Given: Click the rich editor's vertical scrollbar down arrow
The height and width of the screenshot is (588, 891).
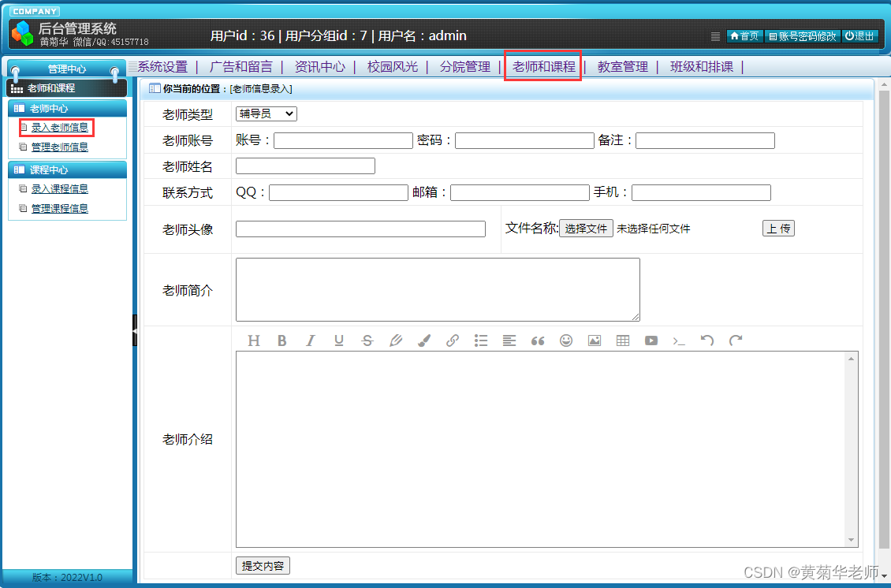Looking at the screenshot, I should pyautogui.click(x=851, y=540).
